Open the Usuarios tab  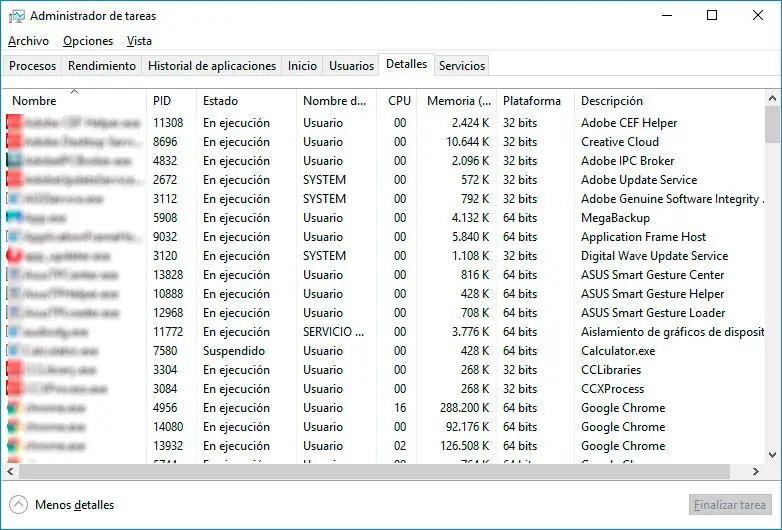tap(351, 66)
